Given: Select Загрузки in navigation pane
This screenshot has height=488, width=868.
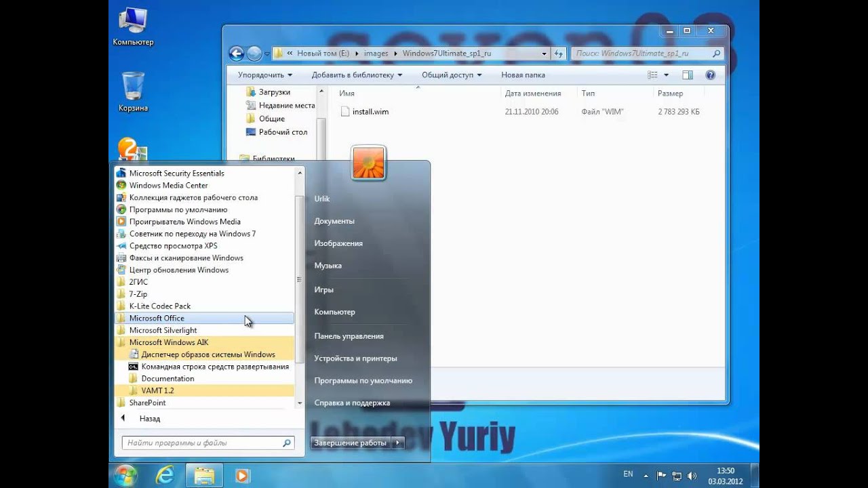Looking at the screenshot, I should pyautogui.click(x=274, y=92).
